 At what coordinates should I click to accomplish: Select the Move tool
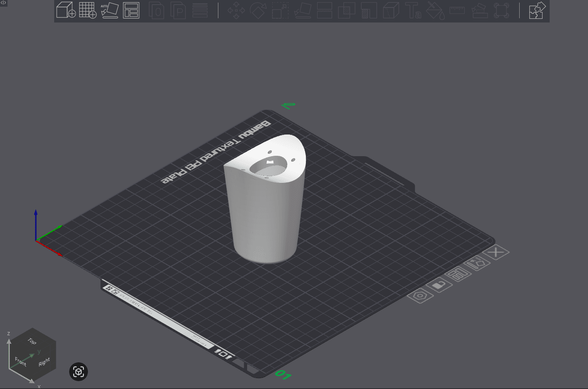(237, 10)
